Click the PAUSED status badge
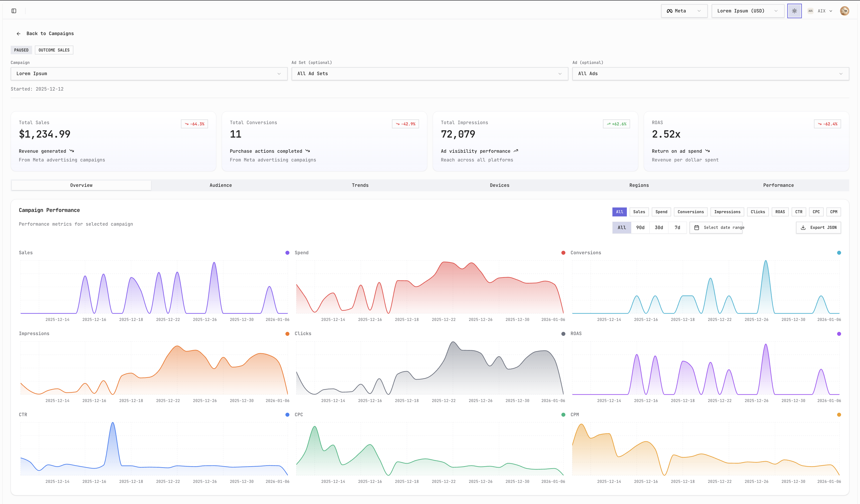 21,50
